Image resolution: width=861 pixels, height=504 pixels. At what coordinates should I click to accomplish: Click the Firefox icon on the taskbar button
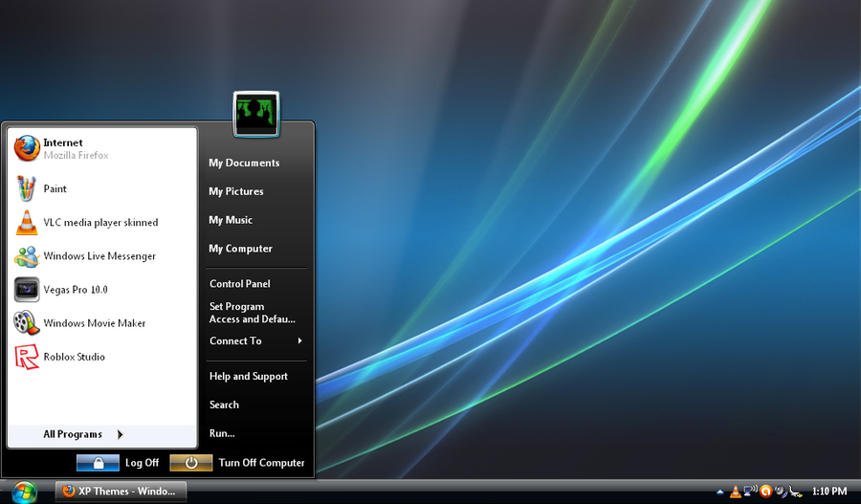click(x=68, y=491)
